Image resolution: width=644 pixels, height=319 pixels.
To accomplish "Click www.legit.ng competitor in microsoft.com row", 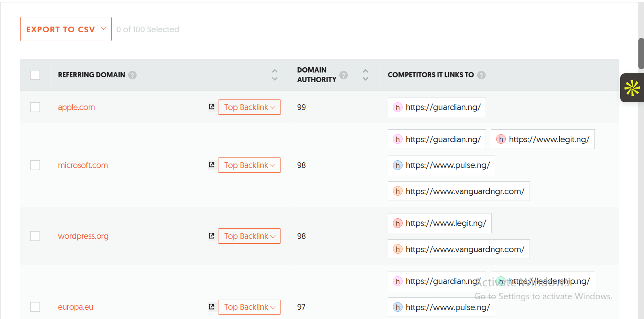I will 543,139.
